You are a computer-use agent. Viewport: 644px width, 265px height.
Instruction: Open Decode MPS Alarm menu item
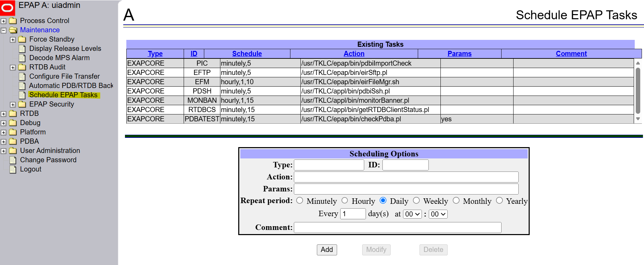(59, 58)
